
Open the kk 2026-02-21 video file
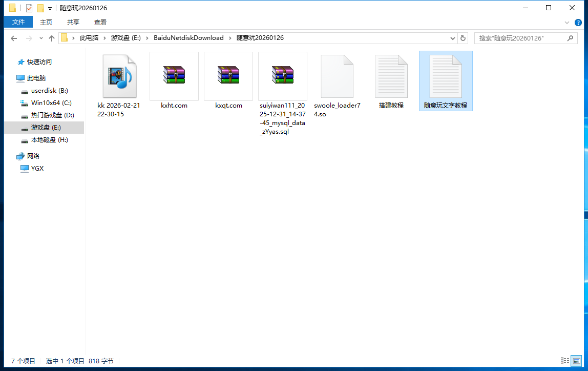(x=119, y=76)
